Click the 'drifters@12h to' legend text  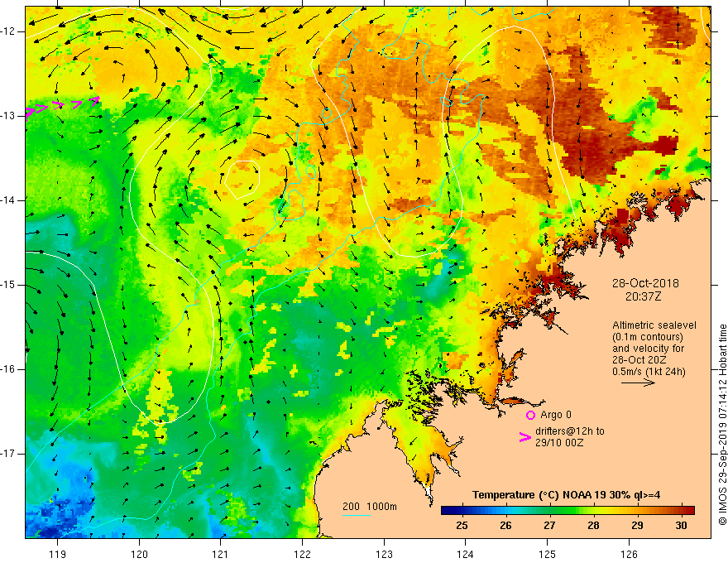[x=570, y=431]
